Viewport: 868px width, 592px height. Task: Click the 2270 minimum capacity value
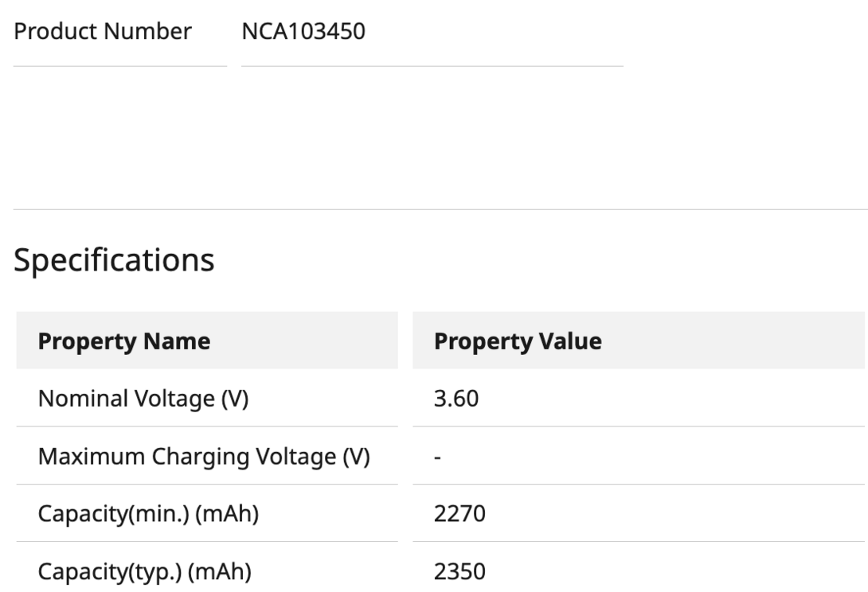[459, 514]
